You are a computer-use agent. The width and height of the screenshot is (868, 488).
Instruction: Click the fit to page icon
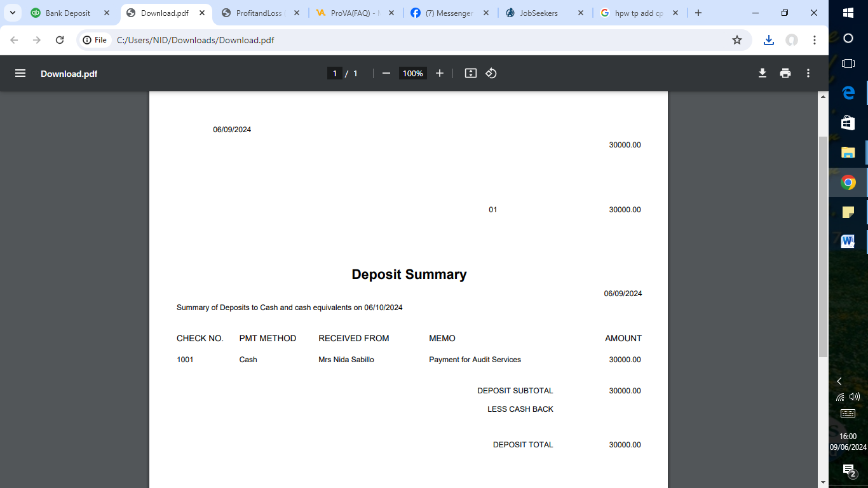pyautogui.click(x=471, y=73)
